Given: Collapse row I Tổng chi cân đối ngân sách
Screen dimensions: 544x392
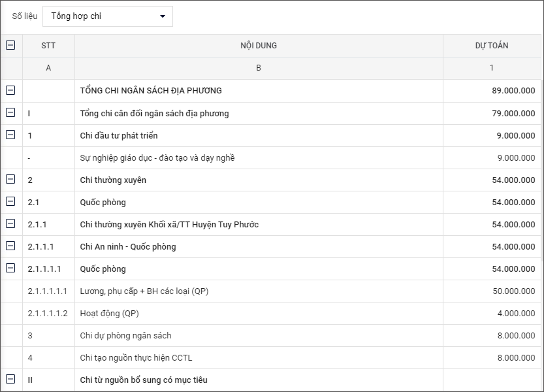Looking at the screenshot, I should tap(10, 113).
